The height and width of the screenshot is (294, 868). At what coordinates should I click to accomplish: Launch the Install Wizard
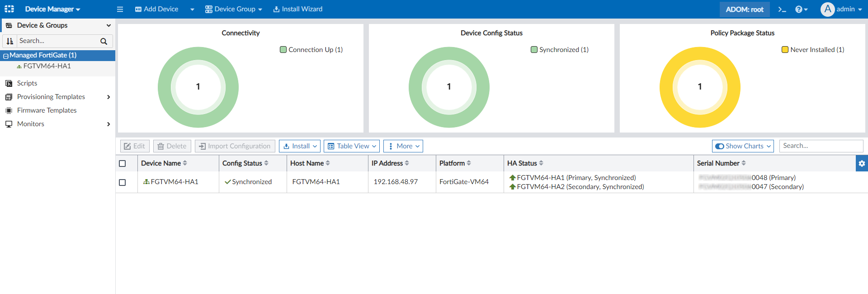click(x=298, y=9)
